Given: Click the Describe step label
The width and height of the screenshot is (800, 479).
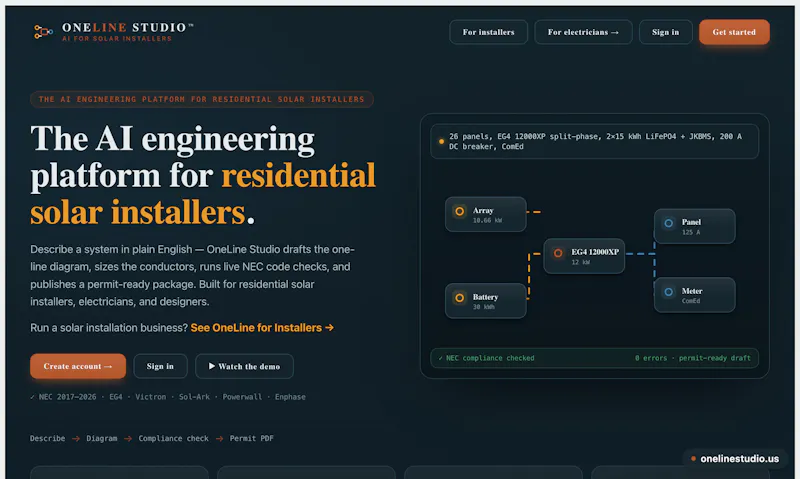Looking at the screenshot, I should point(47,438).
